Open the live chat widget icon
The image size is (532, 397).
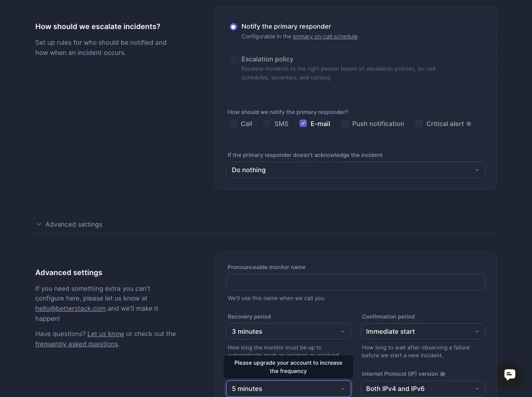tap(509, 374)
